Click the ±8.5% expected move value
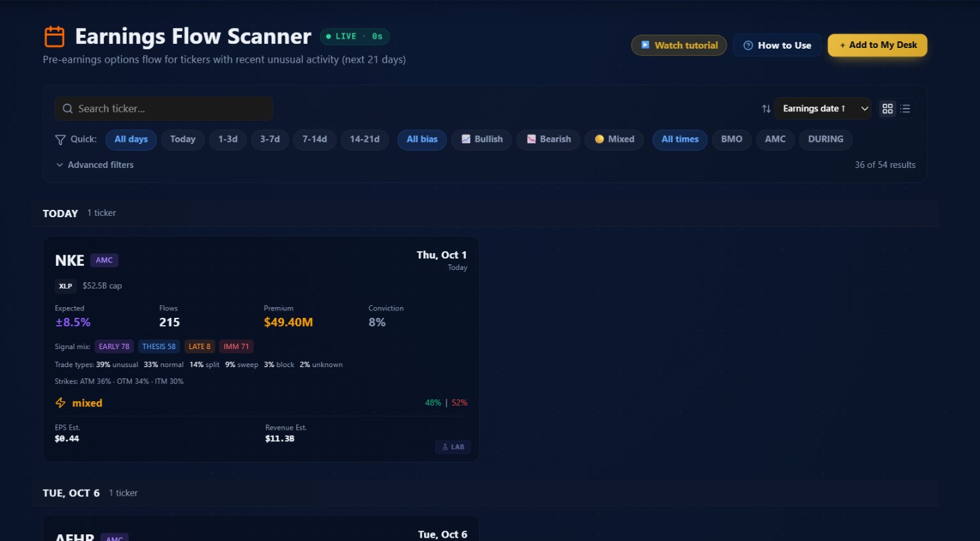 (73, 322)
